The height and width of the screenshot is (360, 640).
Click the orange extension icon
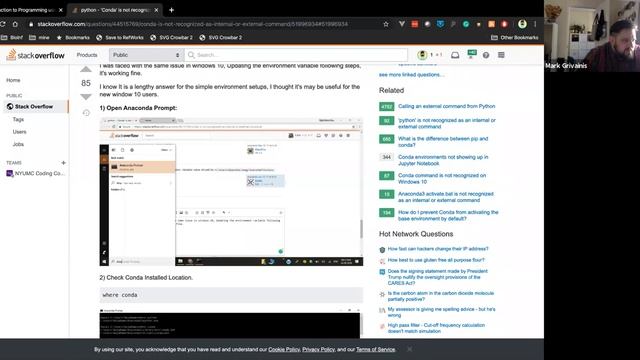[x=491, y=24]
